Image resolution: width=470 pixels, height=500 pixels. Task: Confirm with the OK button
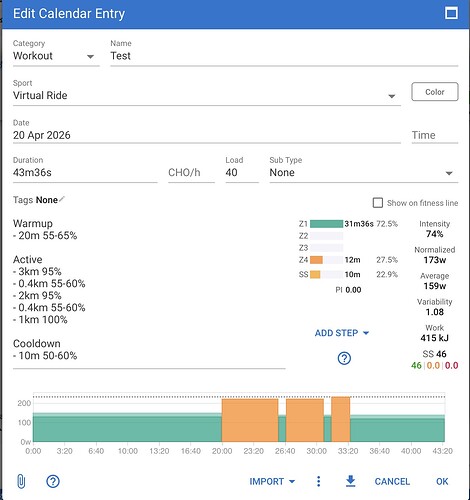click(442, 481)
